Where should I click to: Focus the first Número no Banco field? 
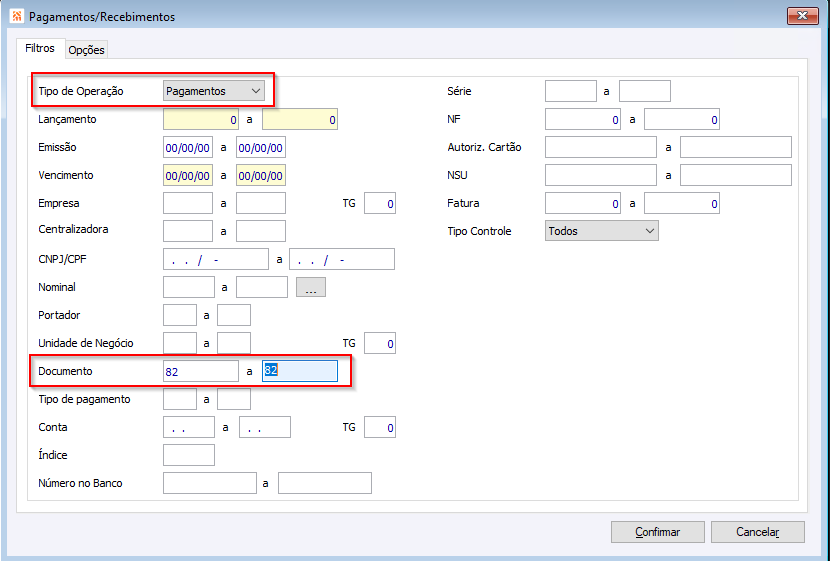[x=210, y=483]
